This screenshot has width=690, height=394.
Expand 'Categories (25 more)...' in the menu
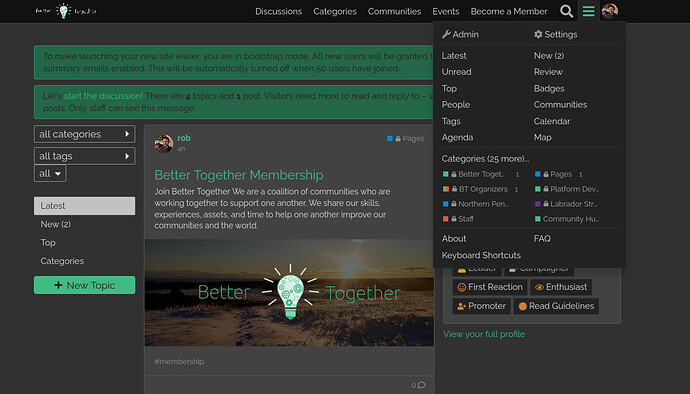pos(485,158)
